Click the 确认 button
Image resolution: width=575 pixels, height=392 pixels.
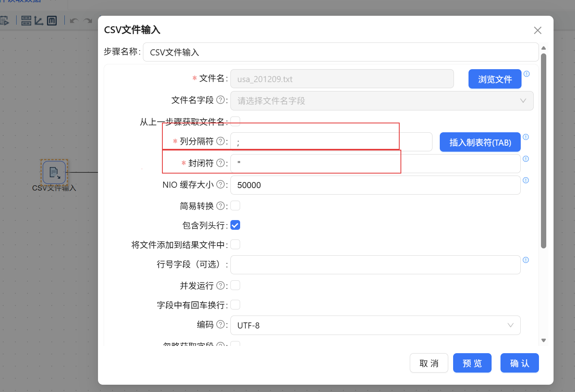coord(520,363)
